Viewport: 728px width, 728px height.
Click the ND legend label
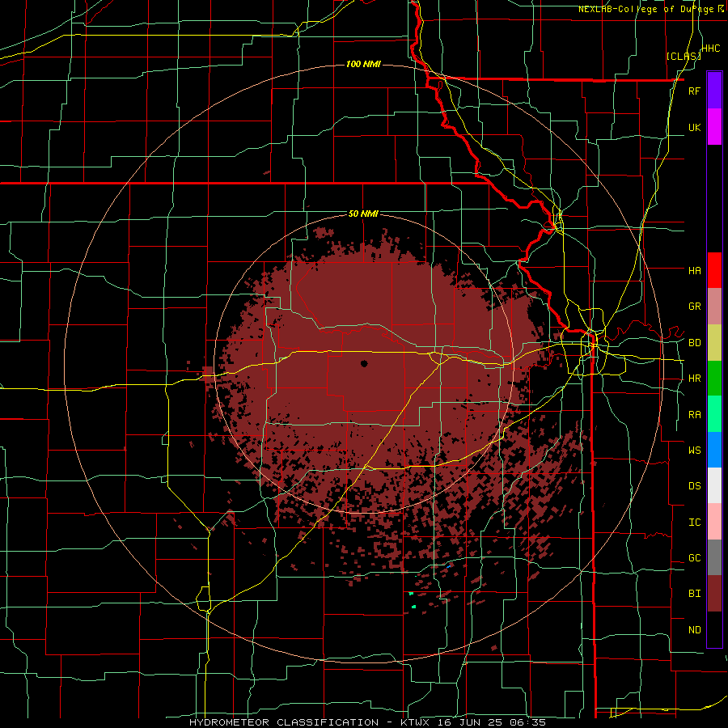[x=694, y=630]
